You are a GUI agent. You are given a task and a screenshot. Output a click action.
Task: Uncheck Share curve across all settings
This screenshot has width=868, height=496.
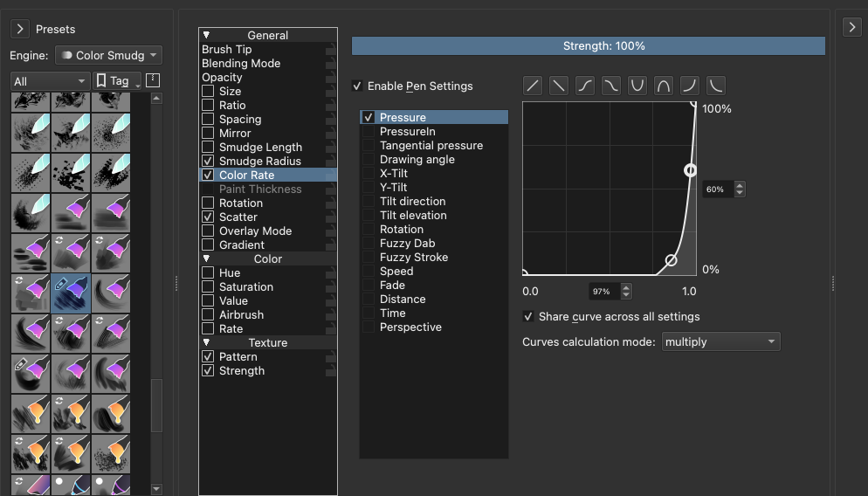[x=528, y=317]
